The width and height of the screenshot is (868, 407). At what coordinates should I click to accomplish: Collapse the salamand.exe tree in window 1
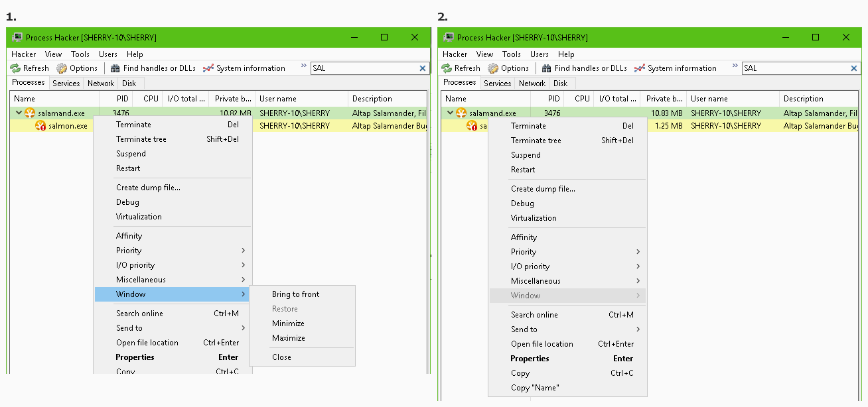coord(19,113)
